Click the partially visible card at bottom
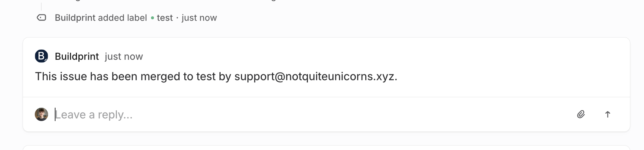Screen dimensions: 644x150 click(x=326, y=147)
